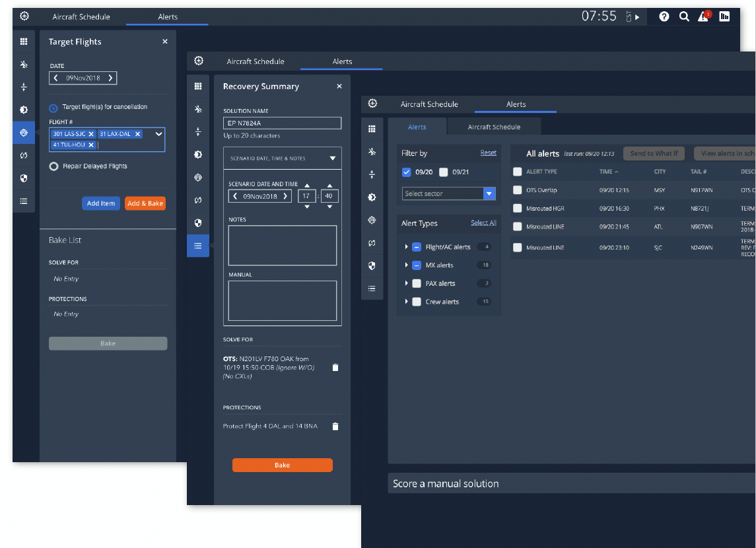756x548 pixels.
Task: Expand the Flight/AC alerts group
Action: (406, 247)
